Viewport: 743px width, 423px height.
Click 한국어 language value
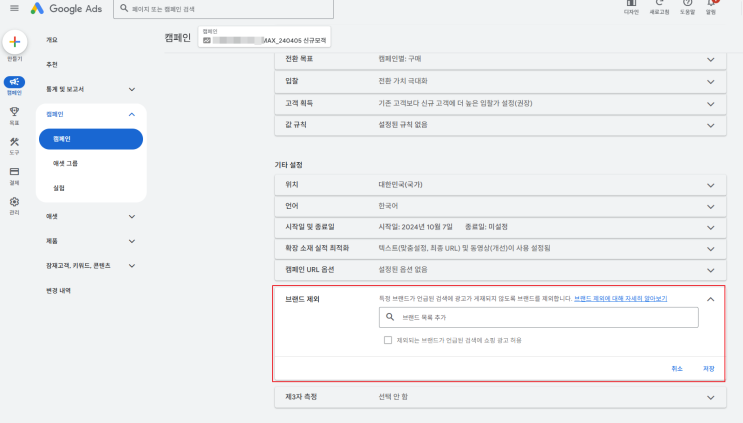[388, 206]
